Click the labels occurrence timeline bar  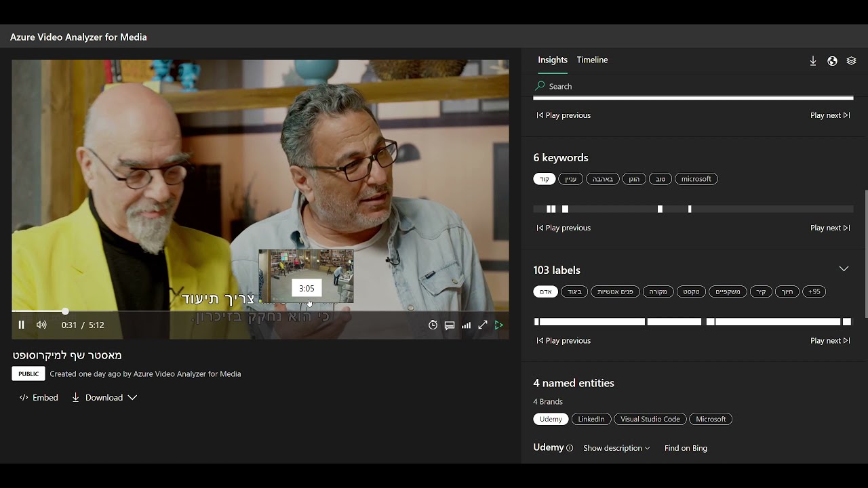coord(693,322)
